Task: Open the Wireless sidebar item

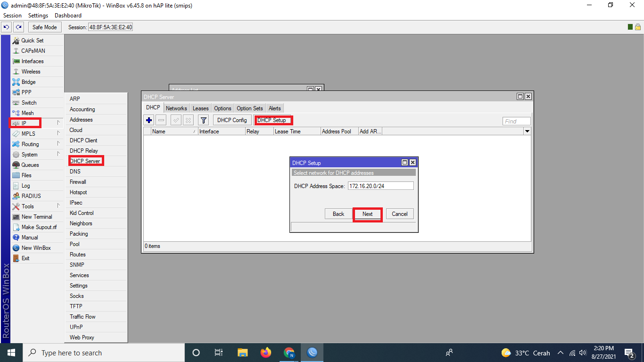Action: (x=37, y=72)
